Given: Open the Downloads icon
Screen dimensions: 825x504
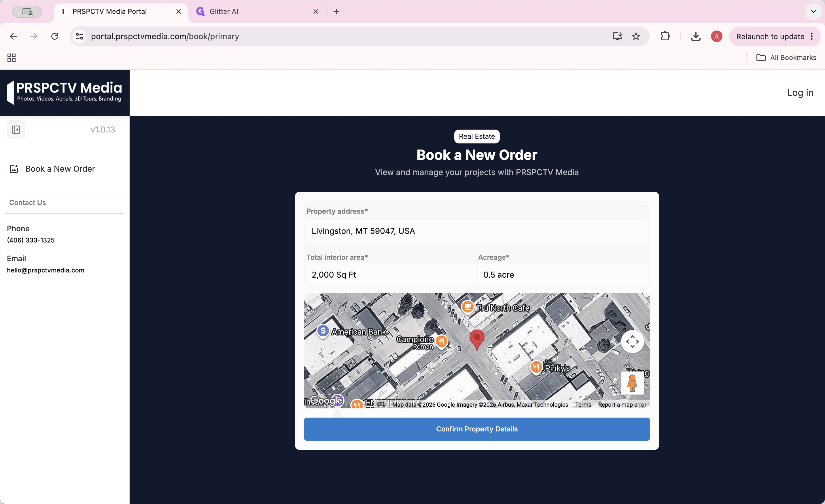Looking at the screenshot, I should (696, 36).
